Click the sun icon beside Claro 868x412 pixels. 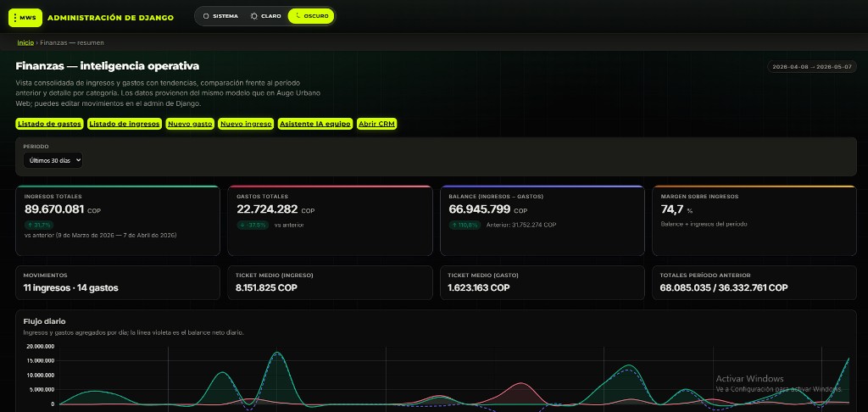point(254,16)
